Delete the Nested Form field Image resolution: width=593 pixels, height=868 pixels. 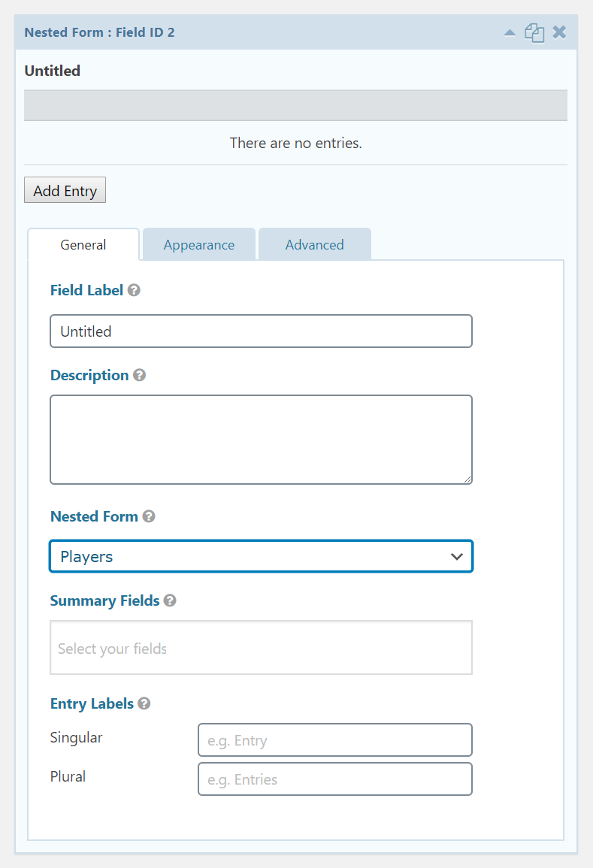pos(559,32)
